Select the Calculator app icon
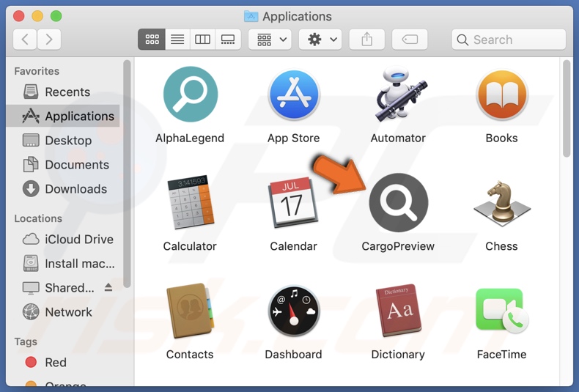Screen dimensions: 579x392 190,202
